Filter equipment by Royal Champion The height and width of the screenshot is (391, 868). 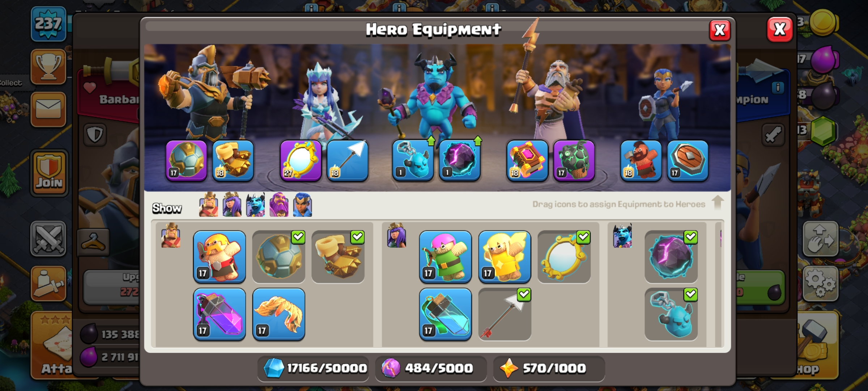303,205
